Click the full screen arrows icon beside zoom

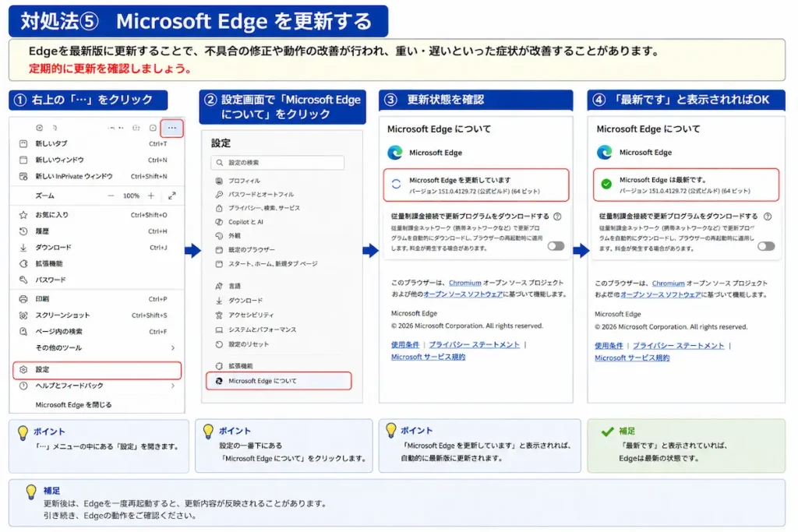click(x=172, y=196)
